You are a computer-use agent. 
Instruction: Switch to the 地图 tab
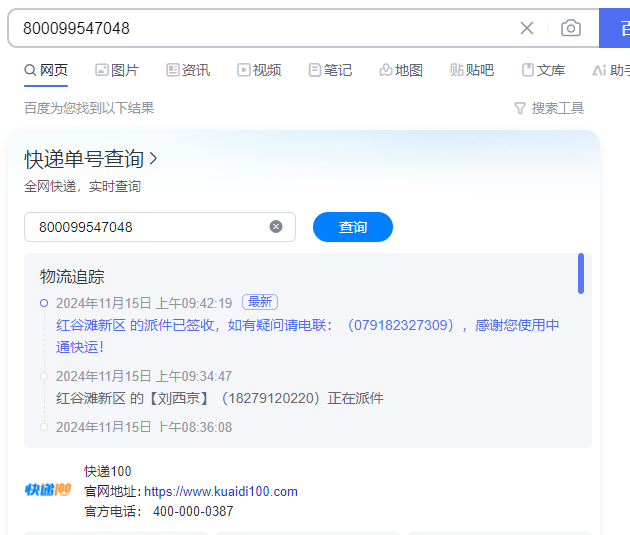pyautogui.click(x=401, y=70)
